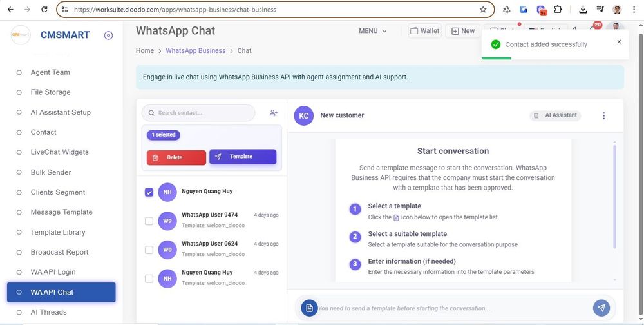Check the WhatsApp User 9474 checkbox

[149, 221]
